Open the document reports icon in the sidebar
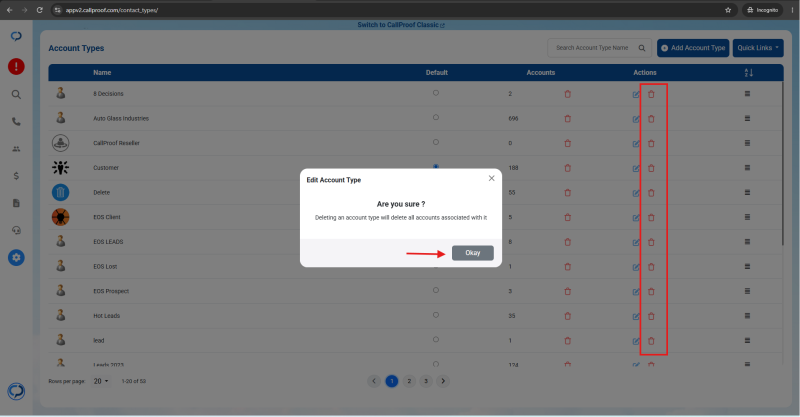This screenshot has height=417, width=800. coord(16,203)
